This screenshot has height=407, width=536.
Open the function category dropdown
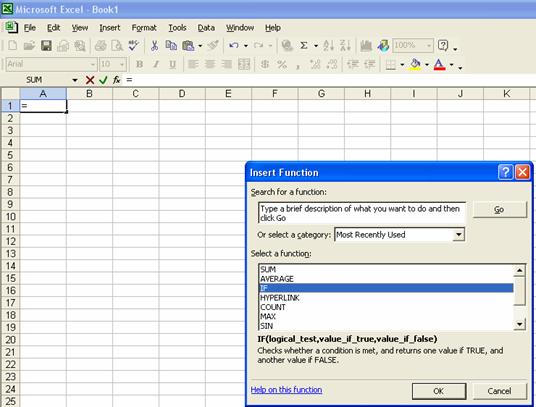(x=458, y=235)
